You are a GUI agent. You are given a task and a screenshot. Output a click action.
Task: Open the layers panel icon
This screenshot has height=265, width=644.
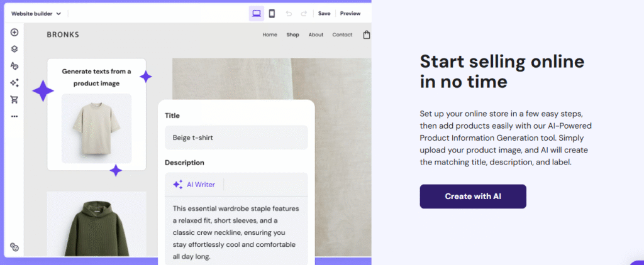click(x=14, y=49)
